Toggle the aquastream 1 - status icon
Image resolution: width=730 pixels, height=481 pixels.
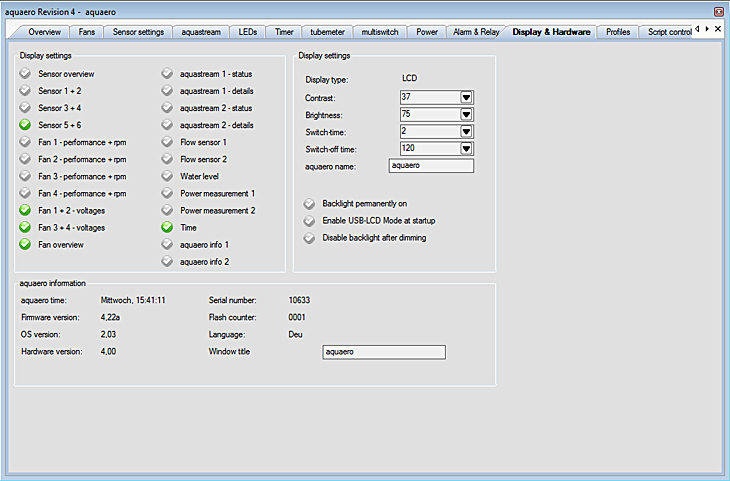click(x=168, y=74)
